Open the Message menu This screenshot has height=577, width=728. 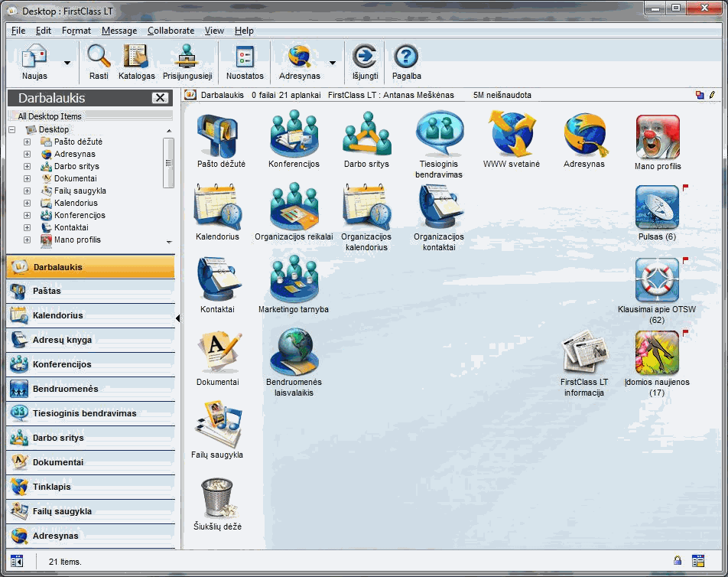[119, 31]
